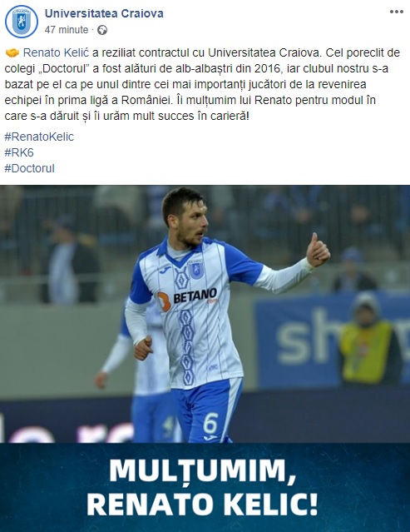Image resolution: width=410 pixels, height=532 pixels.
Task: Open the Universitatea Craiova profile avatar
Action: click(22, 22)
